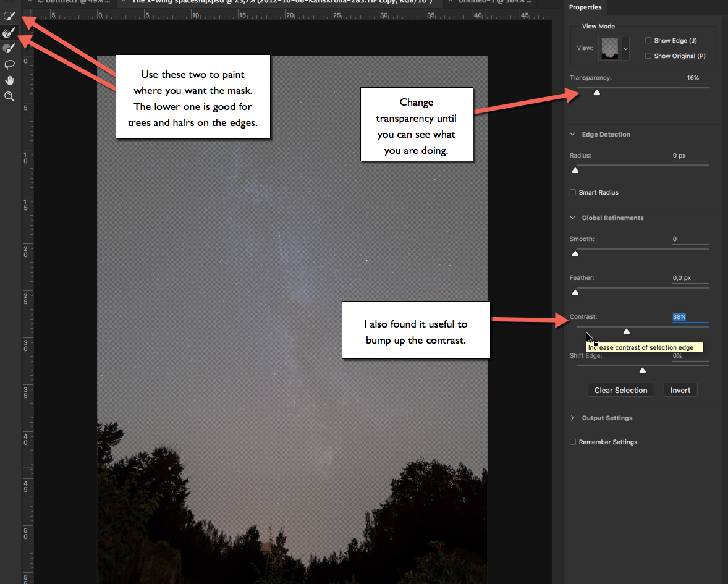Viewport: 728px width, 584px height.
Task: Click the Invert button
Action: [x=680, y=390]
